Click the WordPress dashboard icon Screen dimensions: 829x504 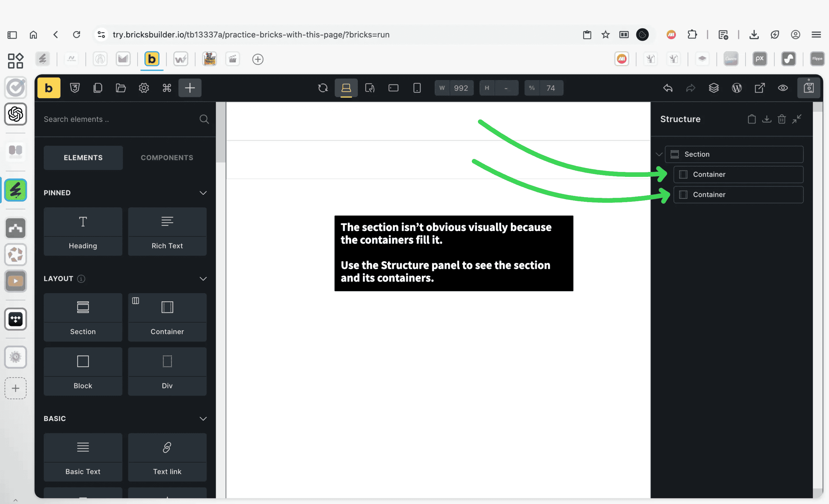[737, 88]
